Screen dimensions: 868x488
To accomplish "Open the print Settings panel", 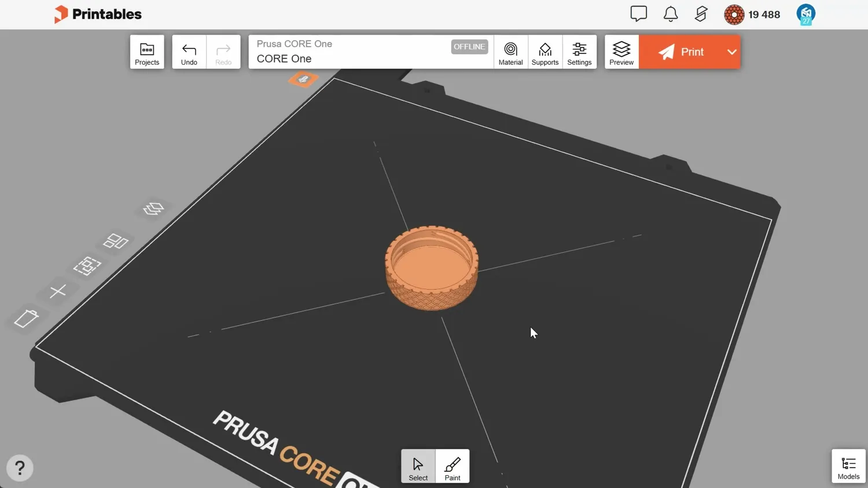I will tap(579, 52).
